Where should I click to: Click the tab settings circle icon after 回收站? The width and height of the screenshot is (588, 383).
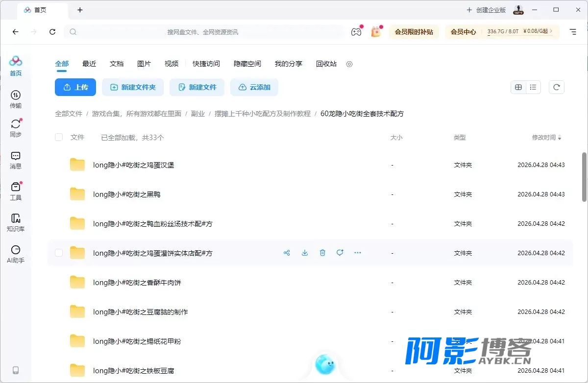click(x=349, y=64)
